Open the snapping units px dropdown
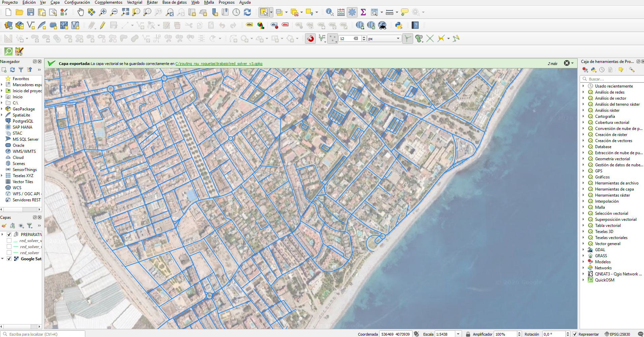Viewport: 644px width, 337px height. point(385,39)
